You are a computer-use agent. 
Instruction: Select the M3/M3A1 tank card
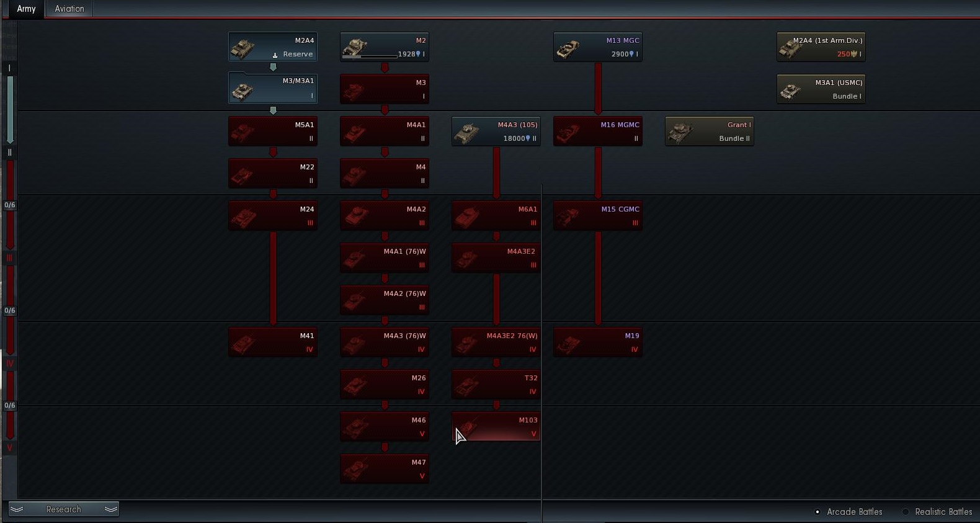[x=273, y=88]
